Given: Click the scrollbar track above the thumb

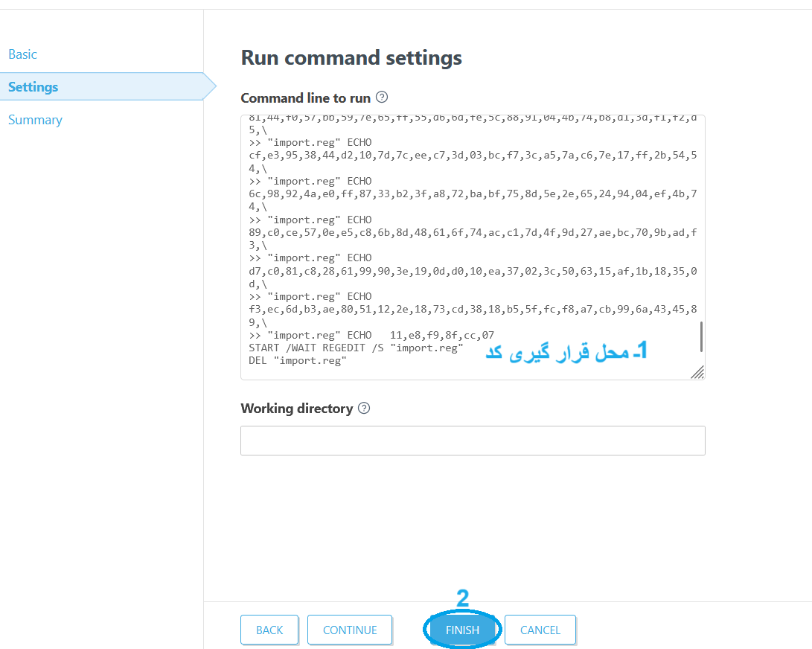Looking at the screenshot, I should [x=700, y=223].
